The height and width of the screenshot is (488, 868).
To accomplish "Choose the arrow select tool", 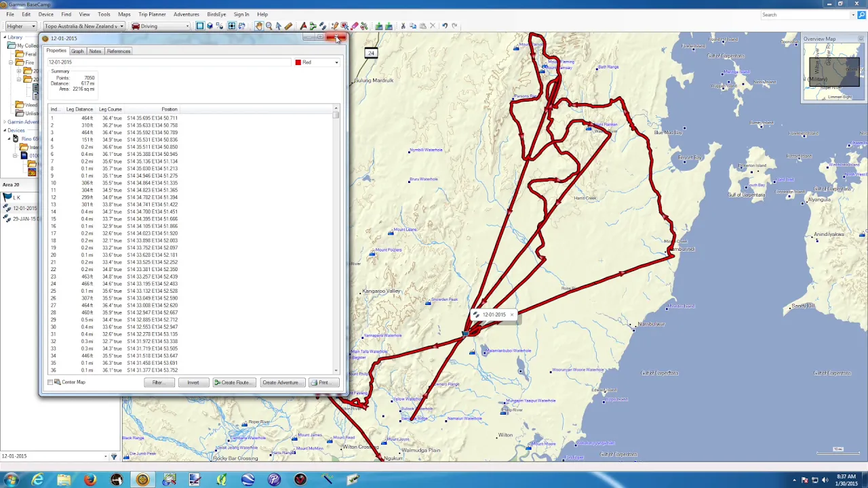I will click(x=279, y=26).
